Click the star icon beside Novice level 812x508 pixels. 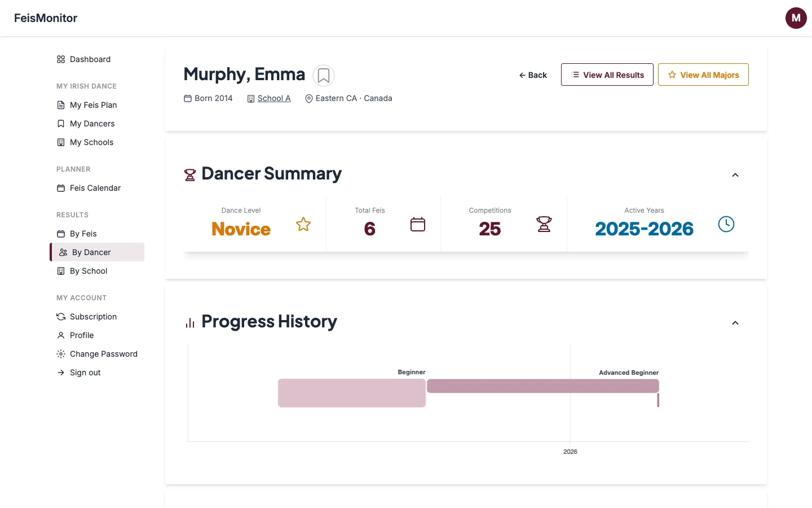coord(303,224)
